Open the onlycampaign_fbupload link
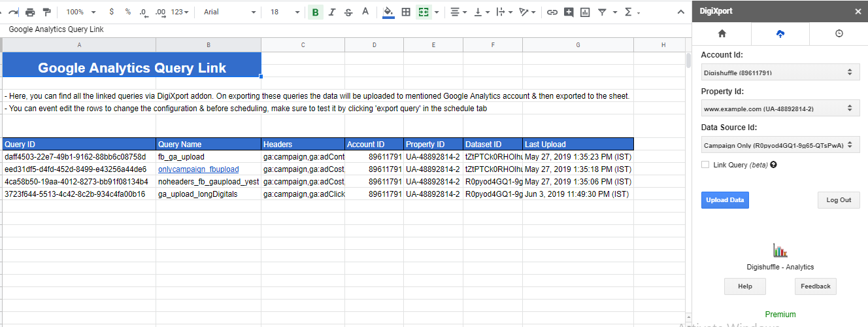This screenshot has height=327, width=868. [x=198, y=169]
